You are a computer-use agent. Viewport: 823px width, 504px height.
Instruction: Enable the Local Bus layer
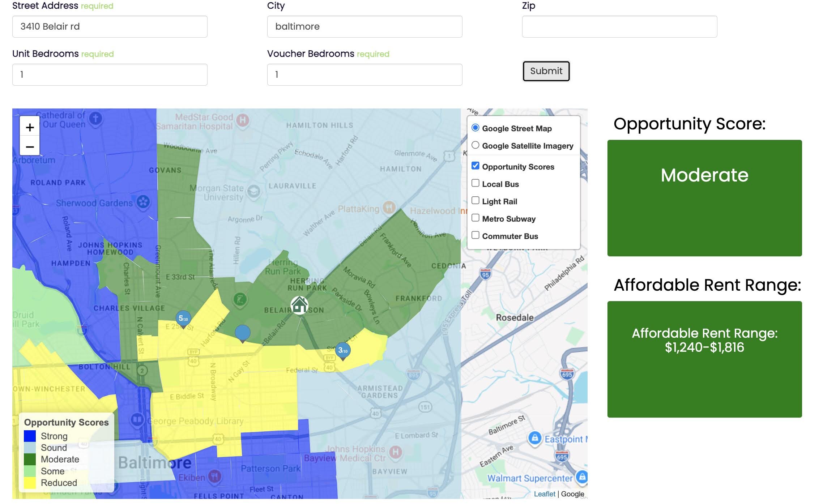tap(476, 183)
